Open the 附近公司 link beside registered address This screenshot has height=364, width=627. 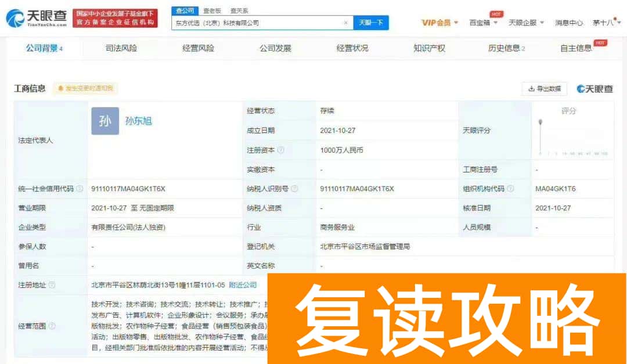tap(243, 285)
